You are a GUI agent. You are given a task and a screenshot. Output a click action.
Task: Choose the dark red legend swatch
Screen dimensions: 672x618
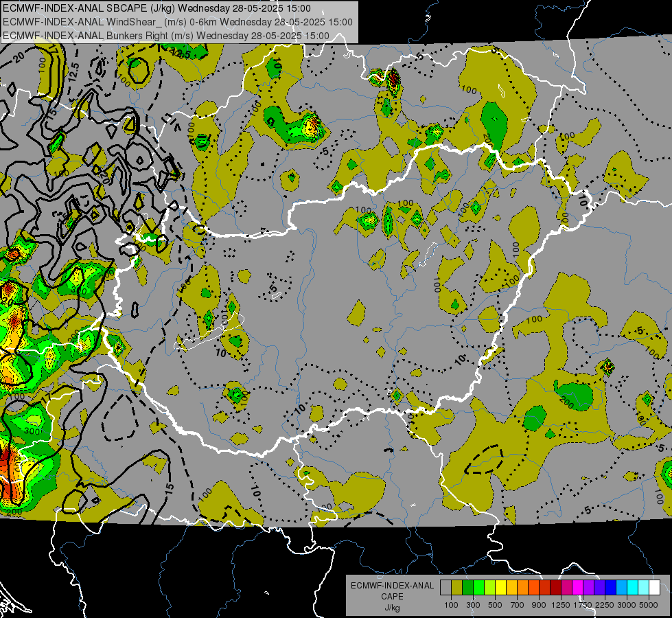pyautogui.click(x=556, y=587)
